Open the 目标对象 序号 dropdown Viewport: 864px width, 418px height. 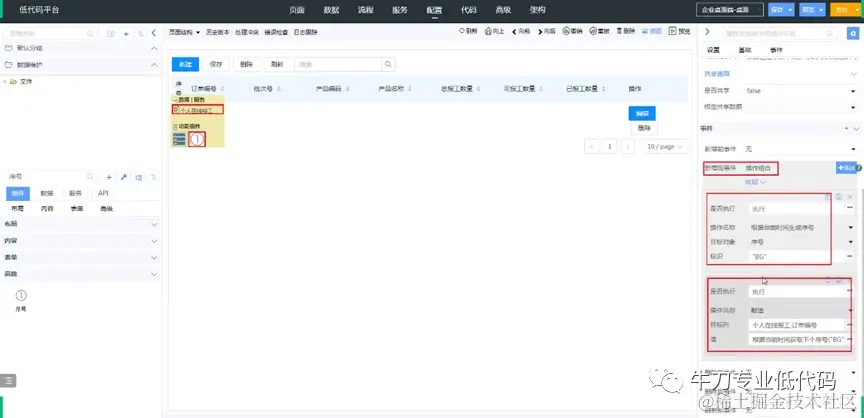[x=801, y=242]
